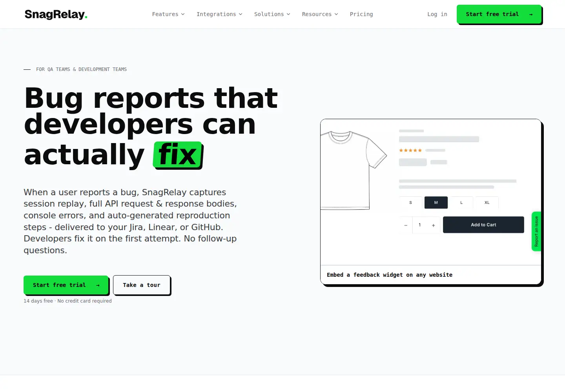
Task: Click 'FOR QA TEAMS & DEVELOPMENT TEAMS' label
Action: pyautogui.click(x=81, y=69)
